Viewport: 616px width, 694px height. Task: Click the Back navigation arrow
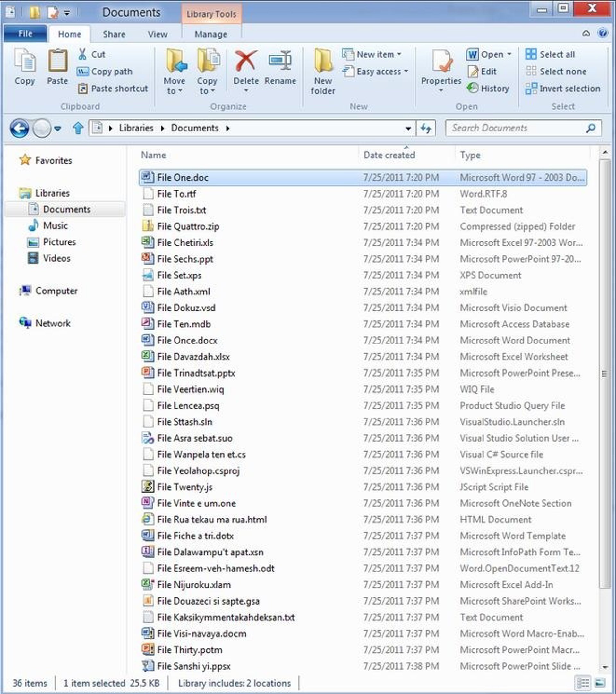(19, 128)
